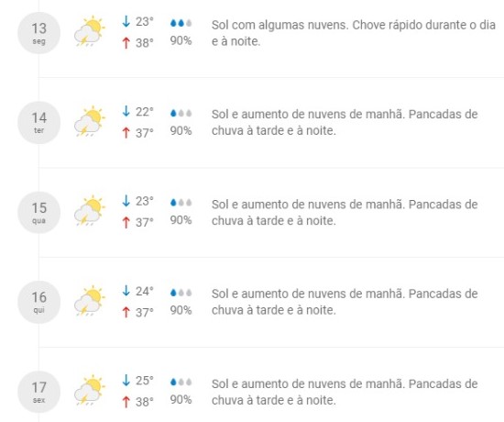Image resolution: width=504 pixels, height=422 pixels.
Task: Click the weather icon for Thursday 16
Action: tap(90, 301)
